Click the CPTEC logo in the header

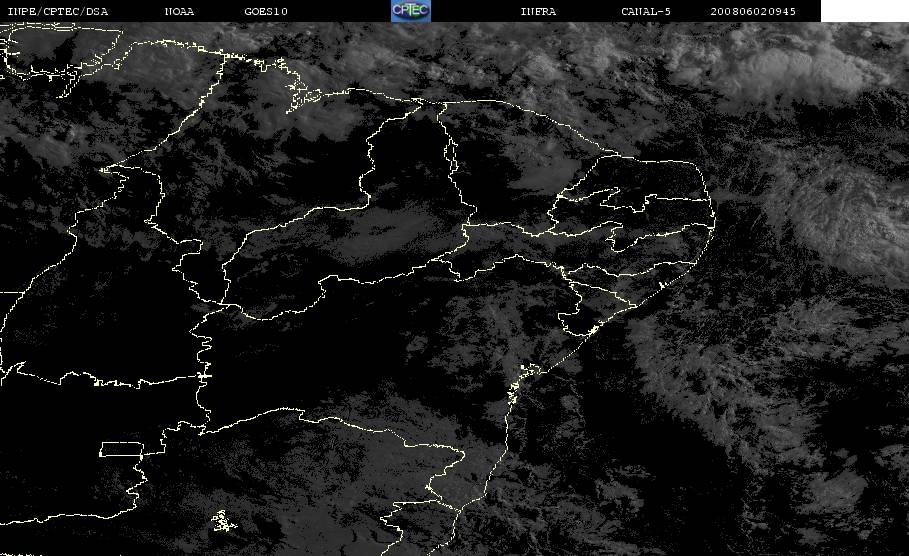[x=410, y=10]
